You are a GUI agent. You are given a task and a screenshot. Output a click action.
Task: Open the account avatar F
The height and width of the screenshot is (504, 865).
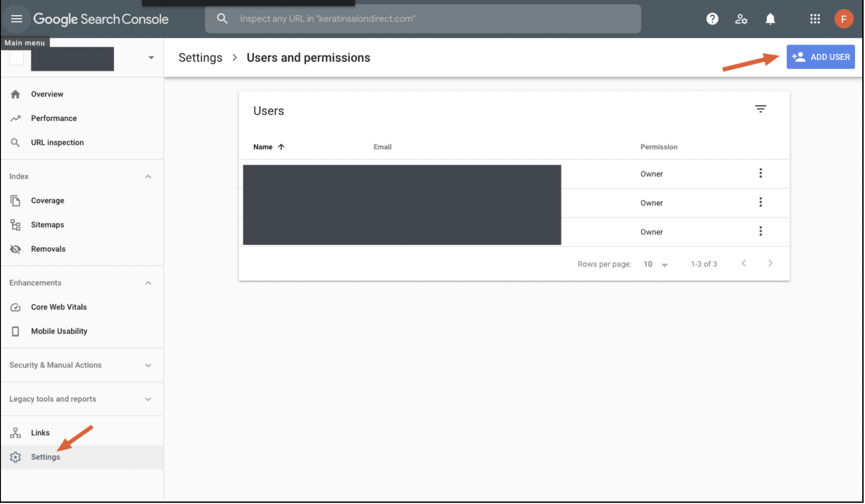(x=844, y=19)
